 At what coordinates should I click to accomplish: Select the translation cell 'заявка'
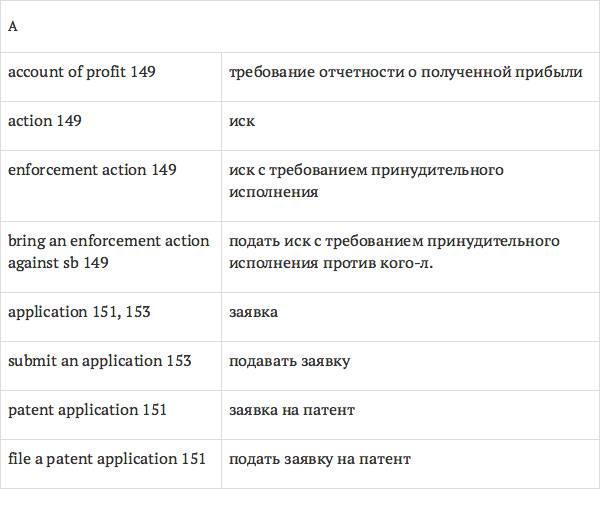click(x=253, y=312)
